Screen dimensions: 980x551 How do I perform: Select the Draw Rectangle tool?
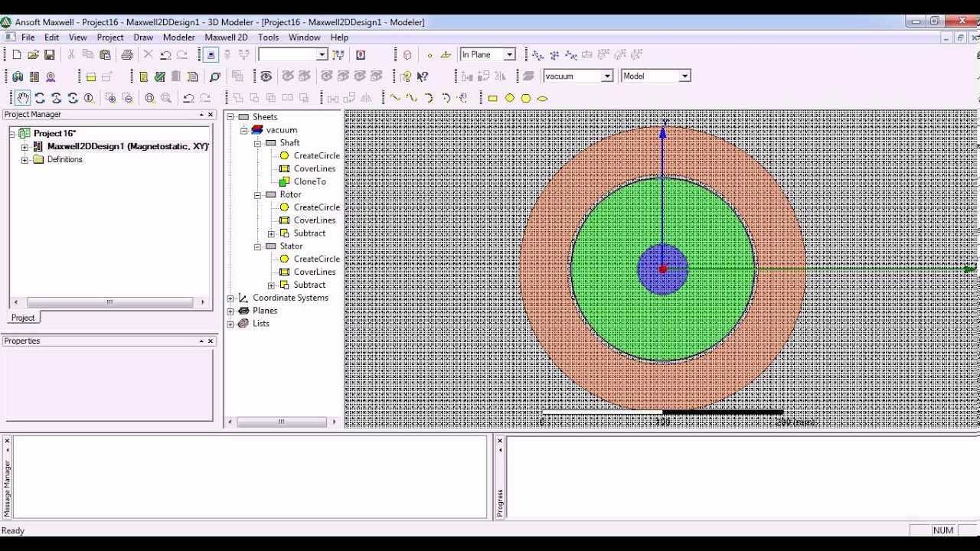(492, 98)
